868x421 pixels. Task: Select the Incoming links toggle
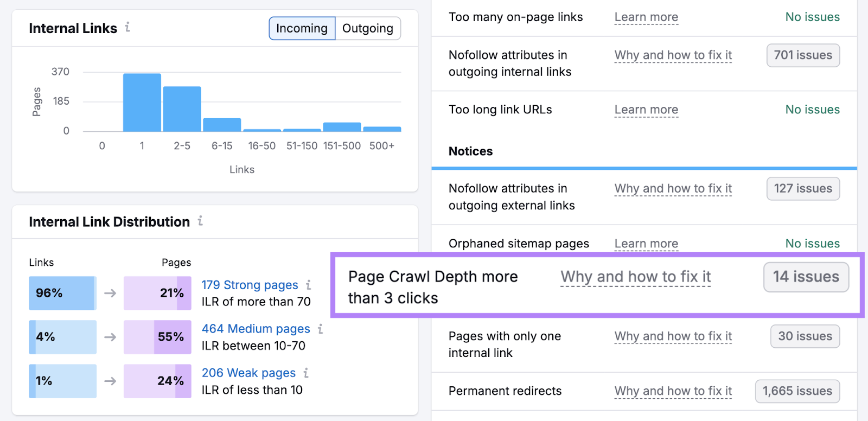coord(302,28)
